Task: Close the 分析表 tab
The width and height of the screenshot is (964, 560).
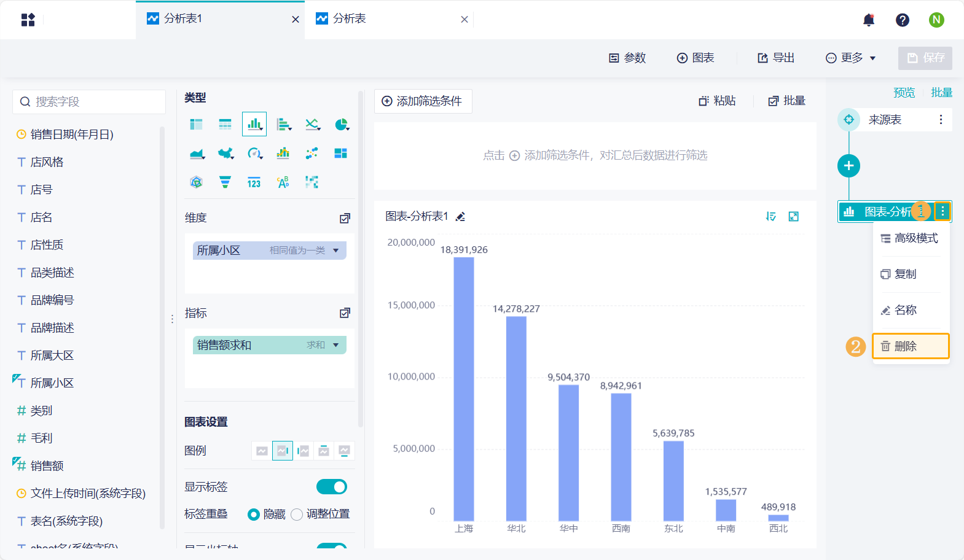Action: 464,20
